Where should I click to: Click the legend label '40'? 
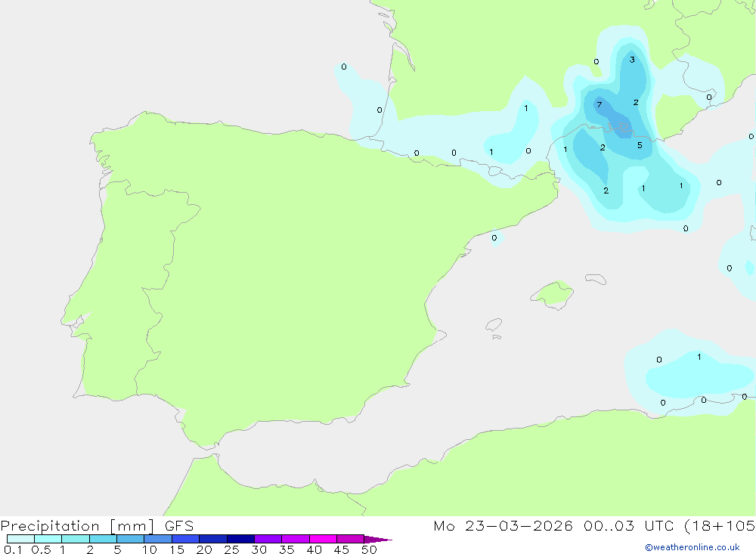314,549
